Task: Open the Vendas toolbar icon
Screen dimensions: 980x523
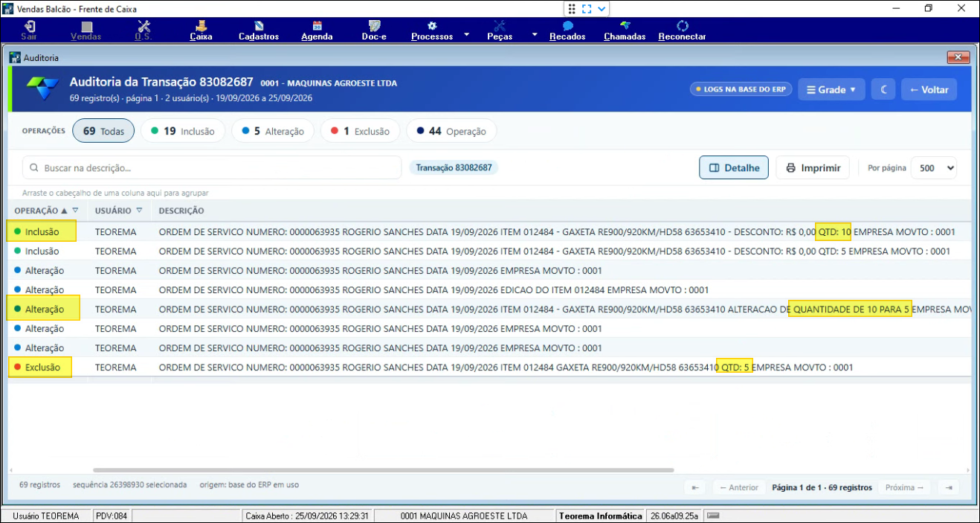Action: 86,27
